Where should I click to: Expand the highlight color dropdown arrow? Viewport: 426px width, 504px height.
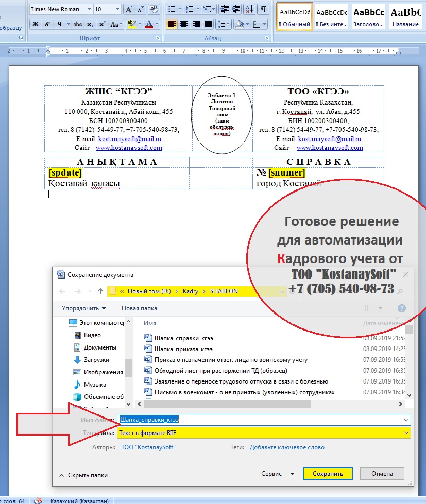click(x=140, y=24)
